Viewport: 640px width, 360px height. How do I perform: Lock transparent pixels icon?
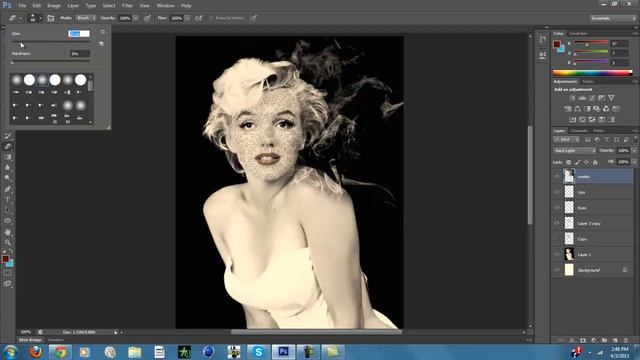569,162
